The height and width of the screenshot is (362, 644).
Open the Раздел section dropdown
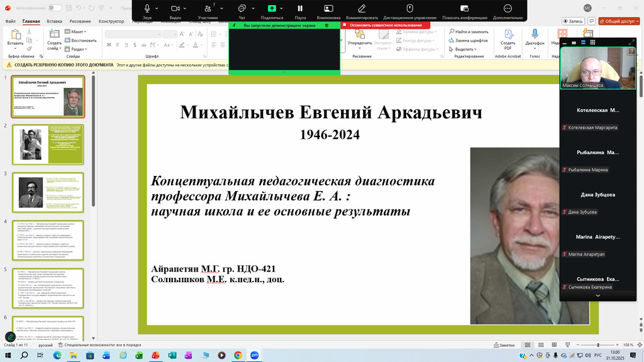pyautogui.click(x=79, y=49)
